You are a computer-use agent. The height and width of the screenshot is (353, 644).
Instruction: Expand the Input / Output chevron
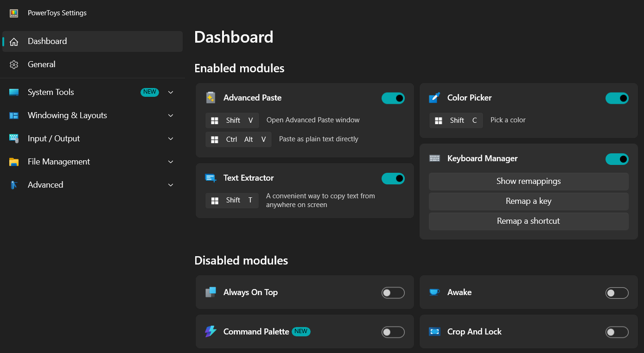click(171, 139)
